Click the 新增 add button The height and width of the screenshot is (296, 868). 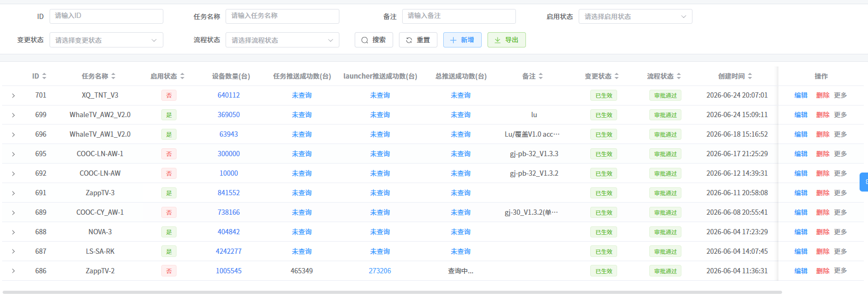coord(462,40)
